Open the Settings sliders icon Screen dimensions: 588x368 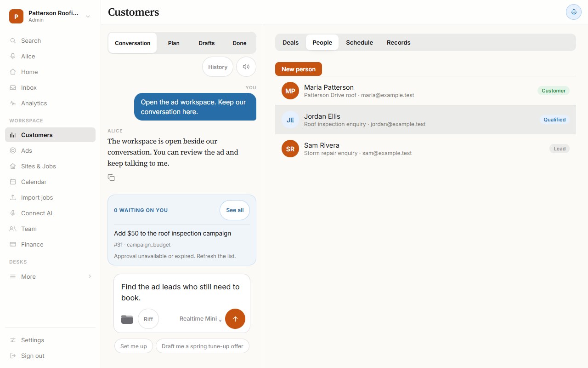13,340
